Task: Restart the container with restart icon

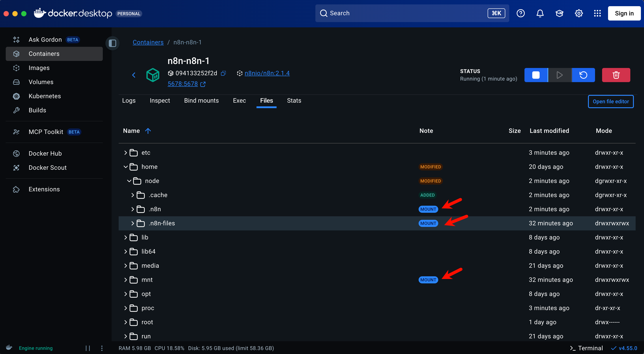Action: click(583, 75)
